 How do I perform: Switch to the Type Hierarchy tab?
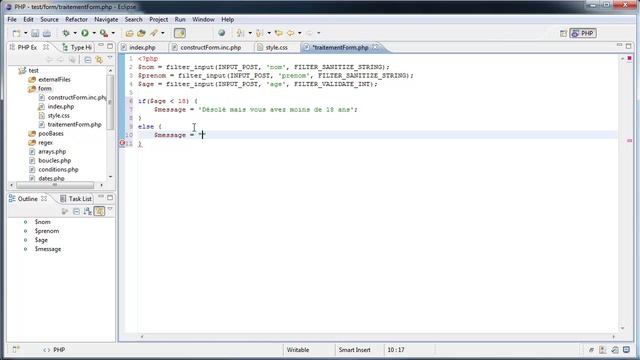pos(77,47)
